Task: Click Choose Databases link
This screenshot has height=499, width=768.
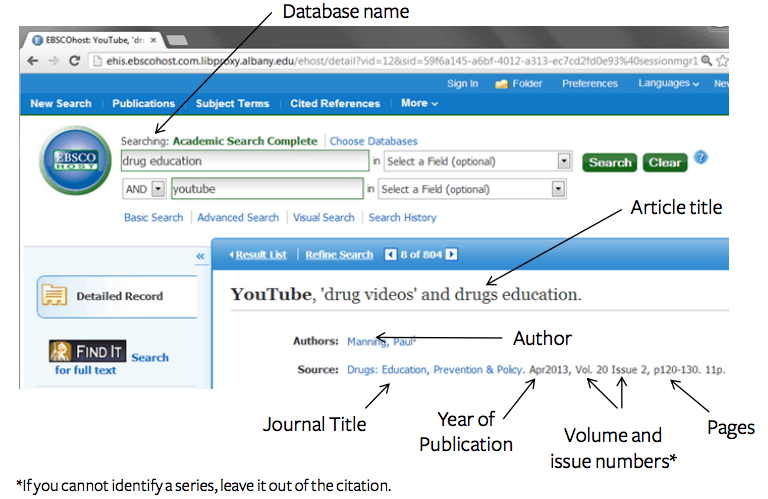Action: [373, 141]
